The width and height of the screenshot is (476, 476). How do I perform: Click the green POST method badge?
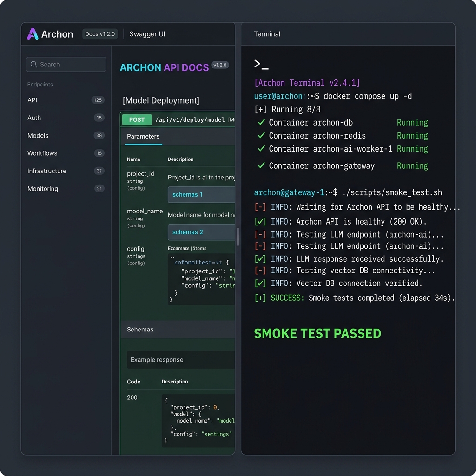137,119
